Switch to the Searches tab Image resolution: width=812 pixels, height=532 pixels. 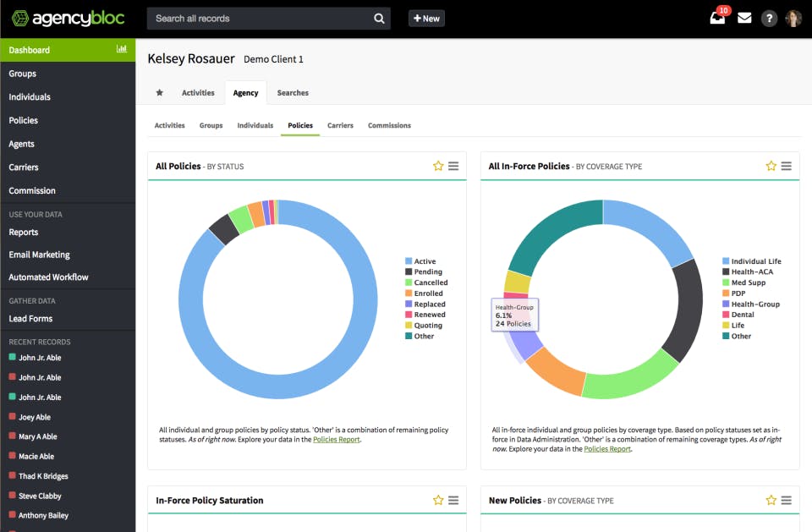tap(293, 93)
